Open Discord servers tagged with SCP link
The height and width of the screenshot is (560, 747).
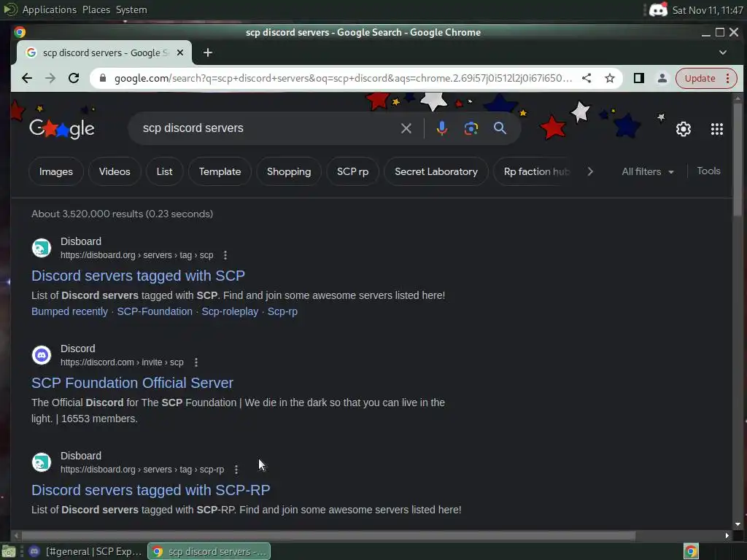click(x=138, y=276)
